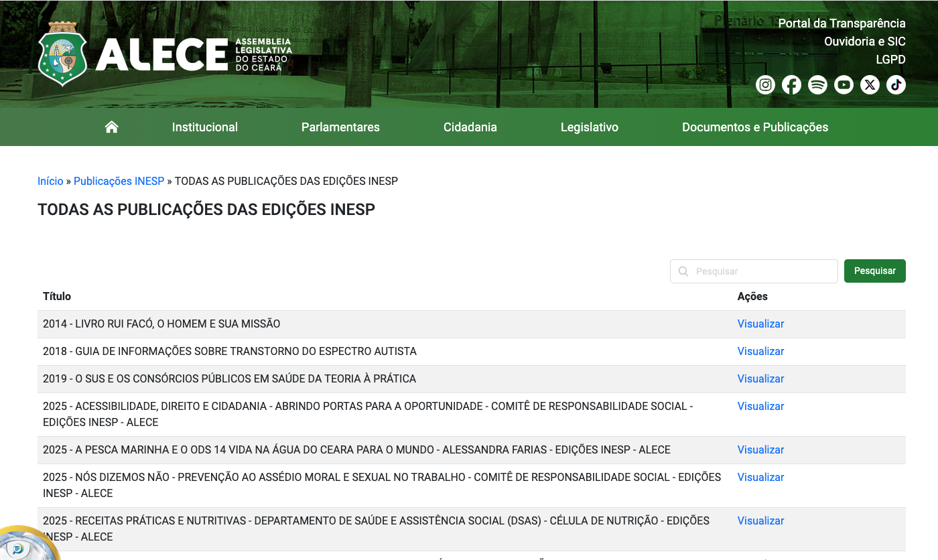Open the YouTube channel icon
The width and height of the screenshot is (938, 560).
[x=844, y=85]
